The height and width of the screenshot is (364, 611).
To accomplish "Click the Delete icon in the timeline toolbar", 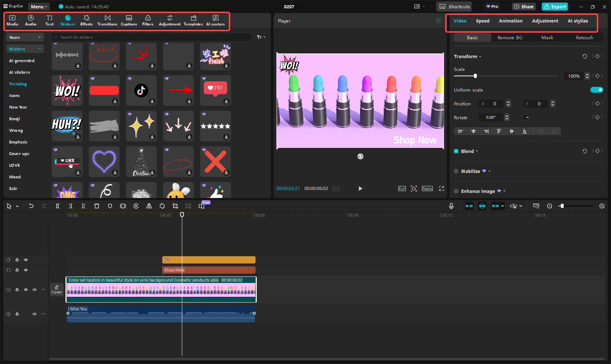I will click(97, 206).
